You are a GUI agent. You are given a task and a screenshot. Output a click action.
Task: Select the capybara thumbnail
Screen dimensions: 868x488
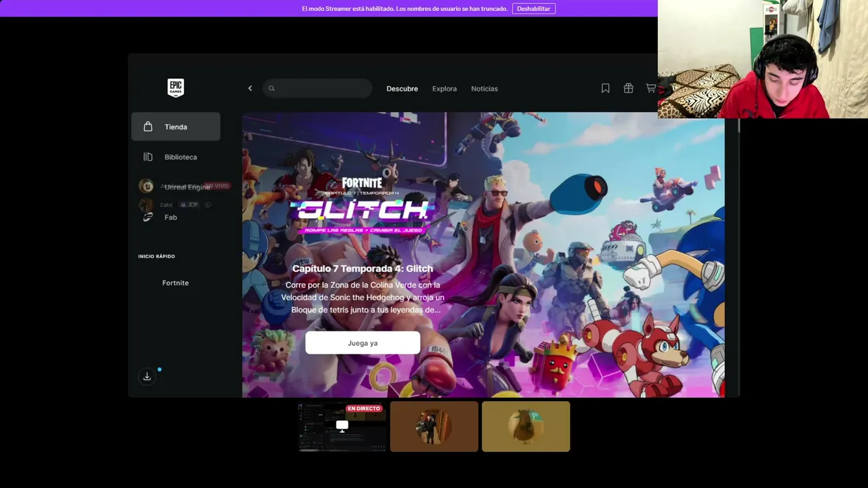pos(526,426)
